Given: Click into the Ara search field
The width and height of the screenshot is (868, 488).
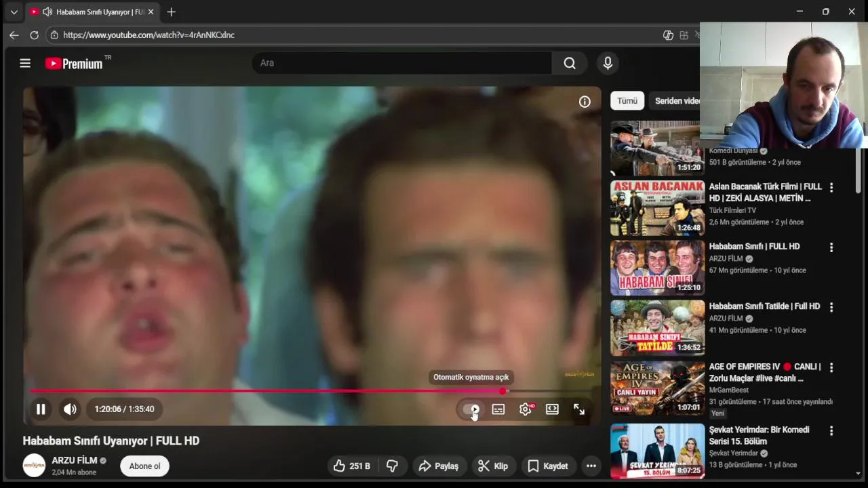Looking at the screenshot, I should [401, 63].
